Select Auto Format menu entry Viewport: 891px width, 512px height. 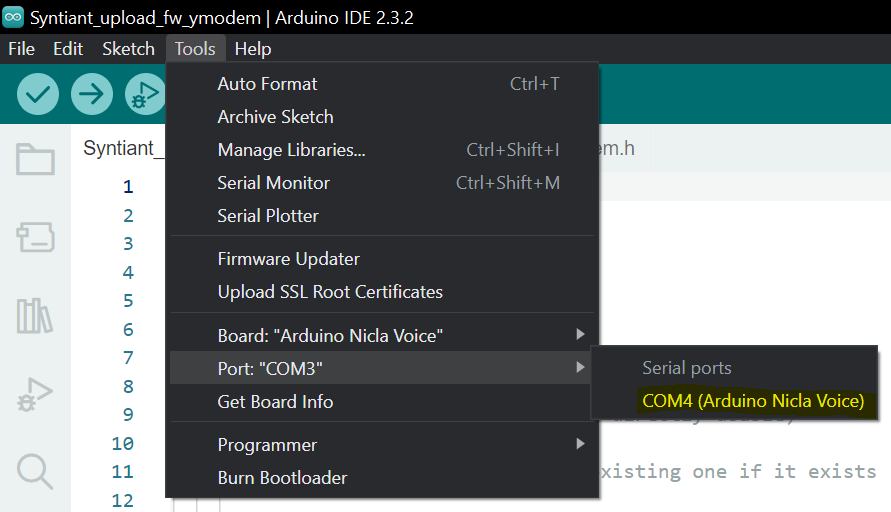point(267,84)
